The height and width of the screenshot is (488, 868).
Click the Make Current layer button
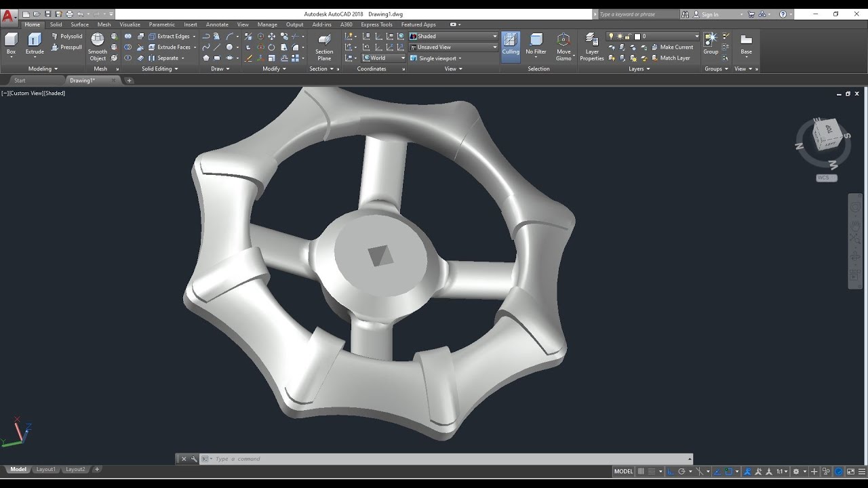(671, 47)
